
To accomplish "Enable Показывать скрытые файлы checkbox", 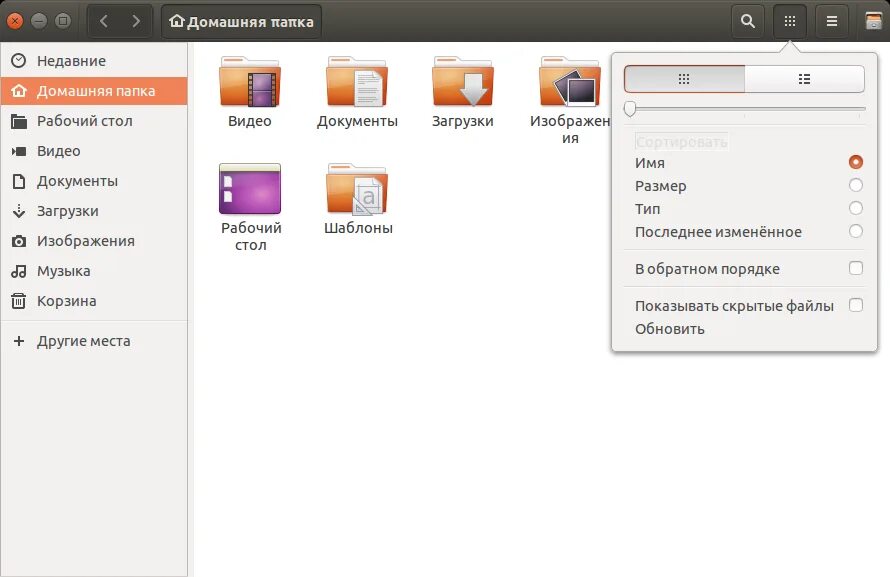I will [855, 305].
